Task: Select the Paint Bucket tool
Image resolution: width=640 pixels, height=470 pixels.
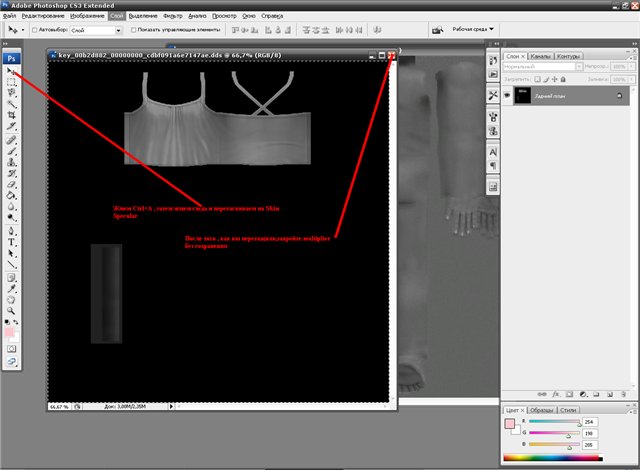Action: pos(12,197)
